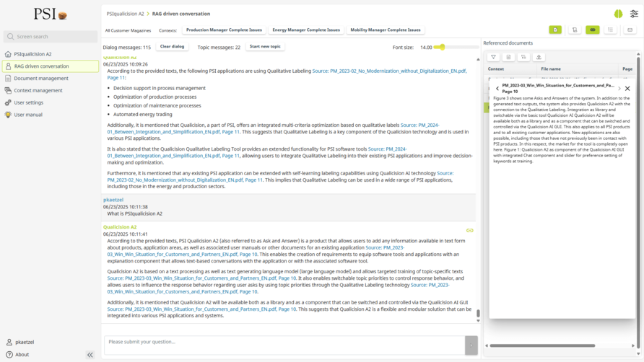Click the envelope mail icon in toolbar
Image resolution: width=644 pixels, height=362 pixels.
coord(630,30)
